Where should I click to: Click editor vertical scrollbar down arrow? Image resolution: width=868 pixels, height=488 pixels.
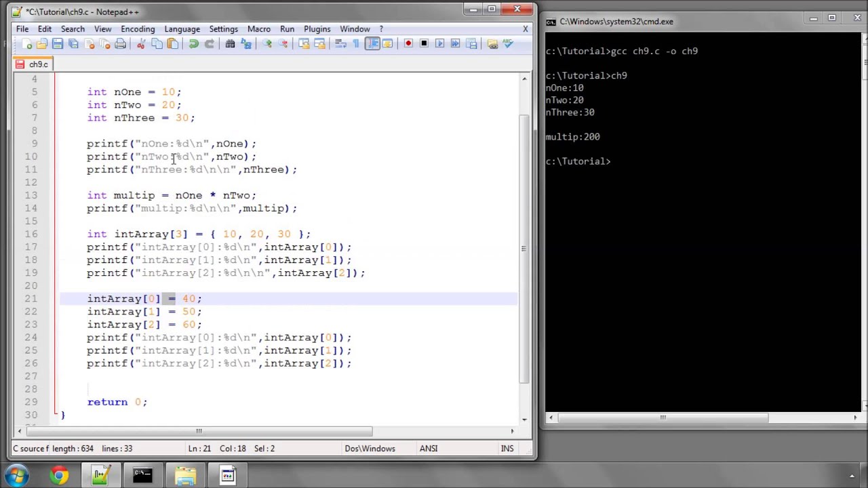(524, 418)
